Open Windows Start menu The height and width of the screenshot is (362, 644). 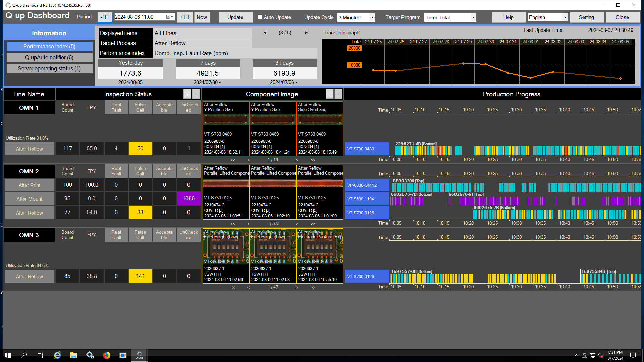pos(8,355)
